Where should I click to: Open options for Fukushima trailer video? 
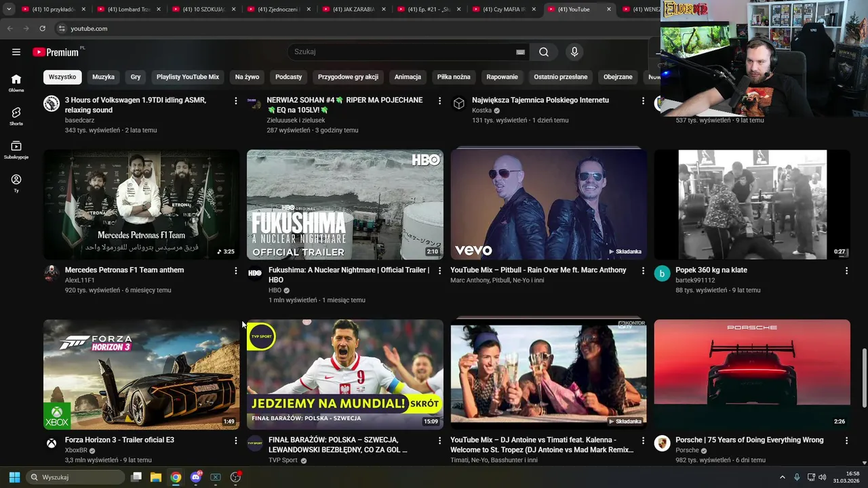[439, 270]
